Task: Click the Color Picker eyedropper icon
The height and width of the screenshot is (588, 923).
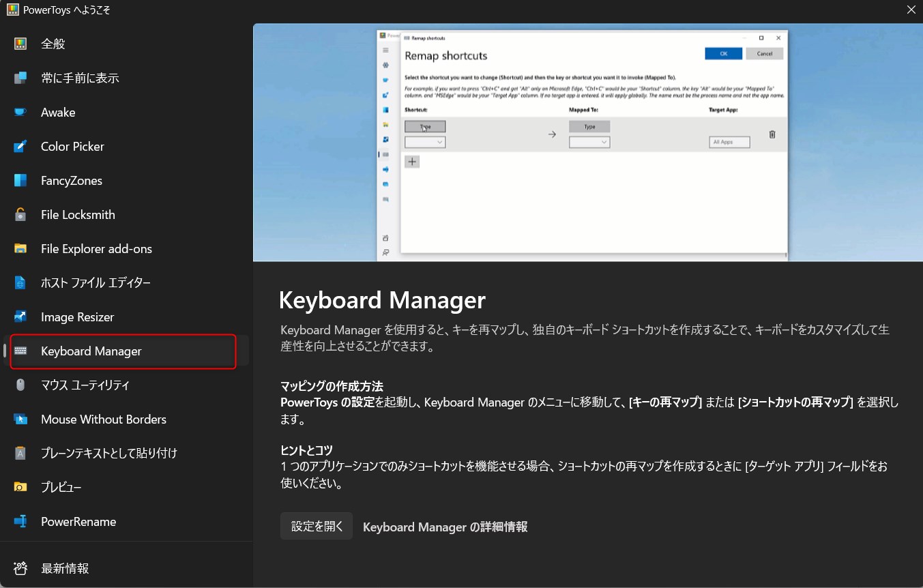Action: [20, 146]
